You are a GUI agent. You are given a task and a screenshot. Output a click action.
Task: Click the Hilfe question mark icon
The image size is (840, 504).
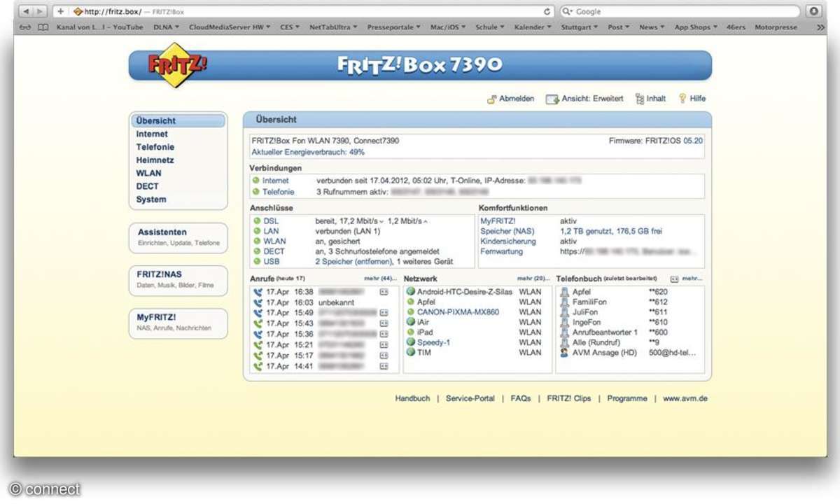click(682, 99)
